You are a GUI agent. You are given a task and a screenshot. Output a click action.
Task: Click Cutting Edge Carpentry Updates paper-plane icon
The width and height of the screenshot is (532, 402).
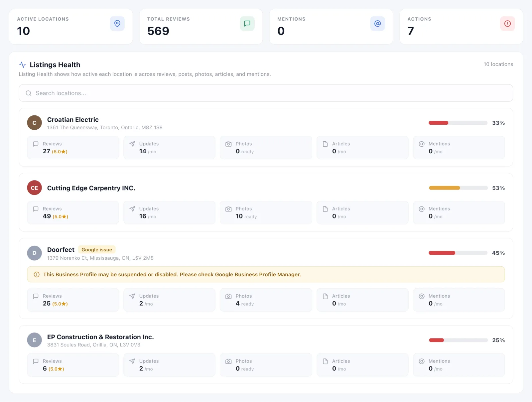click(x=132, y=209)
